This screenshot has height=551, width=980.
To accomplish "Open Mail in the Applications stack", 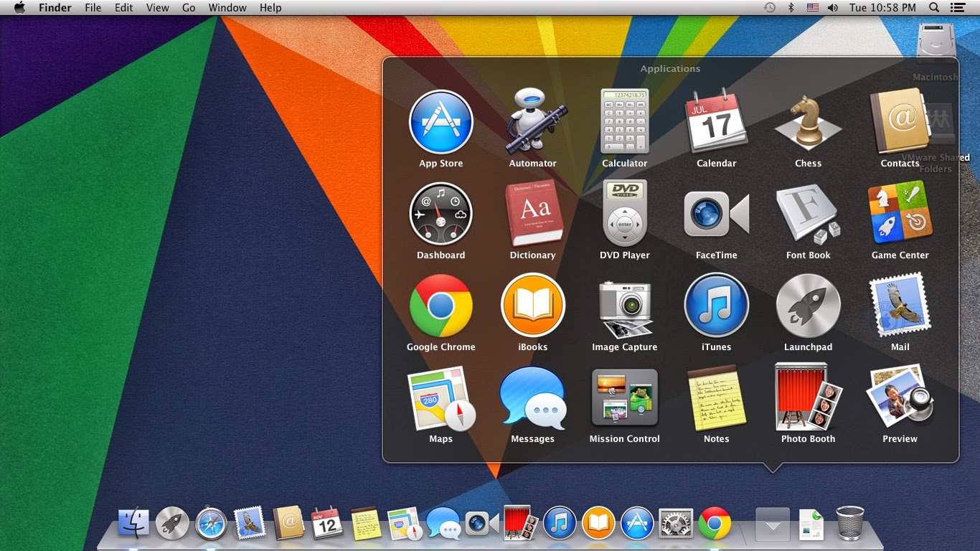I will pyautogui.click(x=900, y=306).
